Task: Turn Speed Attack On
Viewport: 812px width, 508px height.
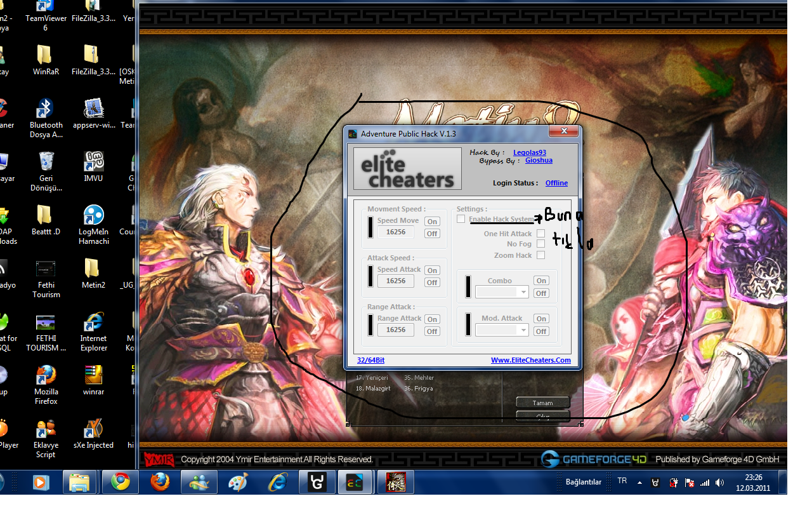Action: [432, 271]
